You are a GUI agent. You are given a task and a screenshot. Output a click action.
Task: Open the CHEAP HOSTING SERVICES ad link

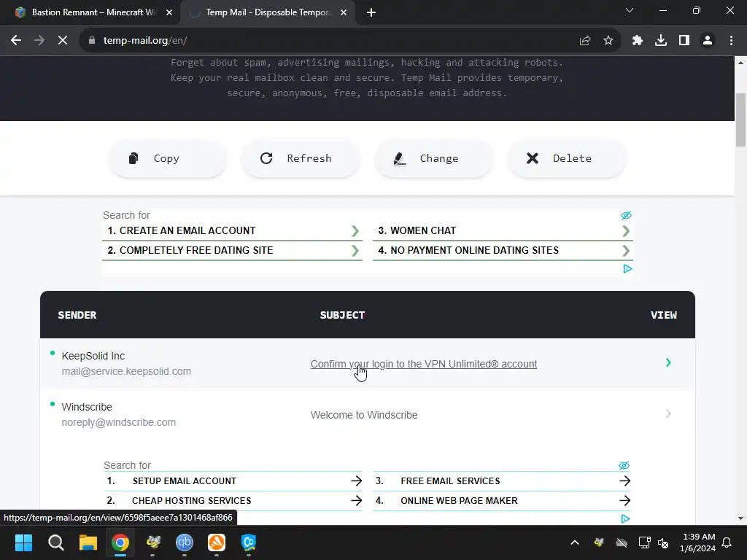(x=192, y=500)
